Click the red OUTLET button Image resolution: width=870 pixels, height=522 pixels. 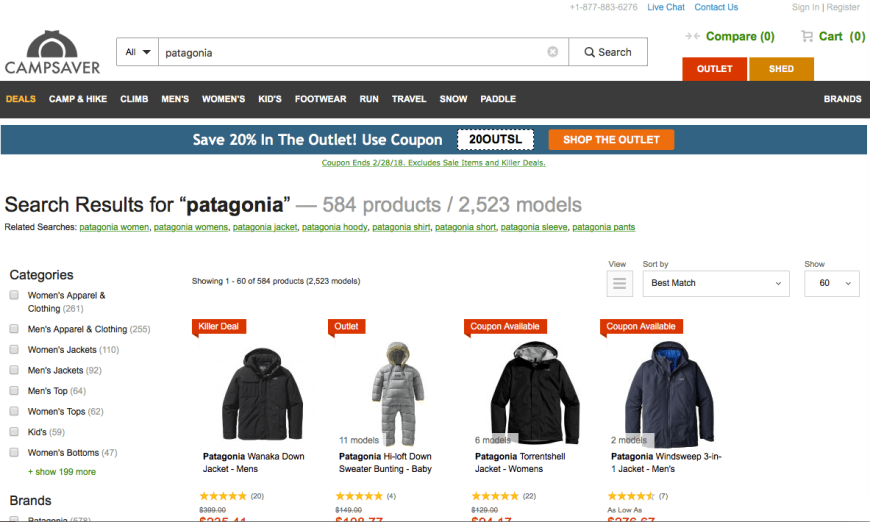coord(715,69)
